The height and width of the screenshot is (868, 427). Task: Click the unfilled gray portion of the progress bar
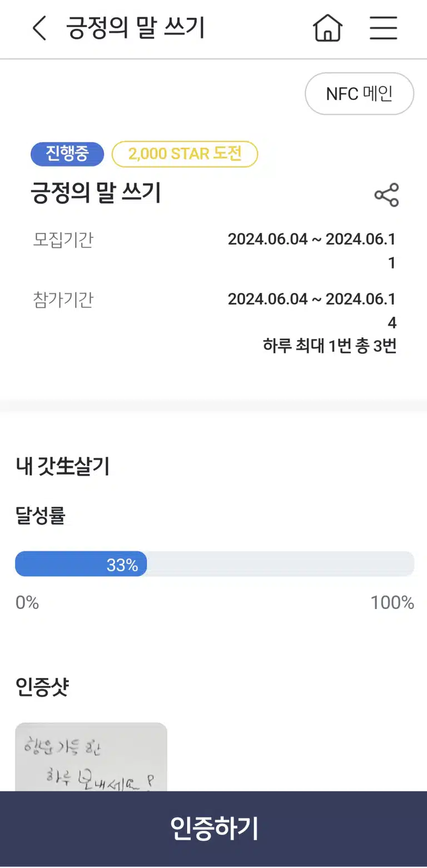point(280,564)
